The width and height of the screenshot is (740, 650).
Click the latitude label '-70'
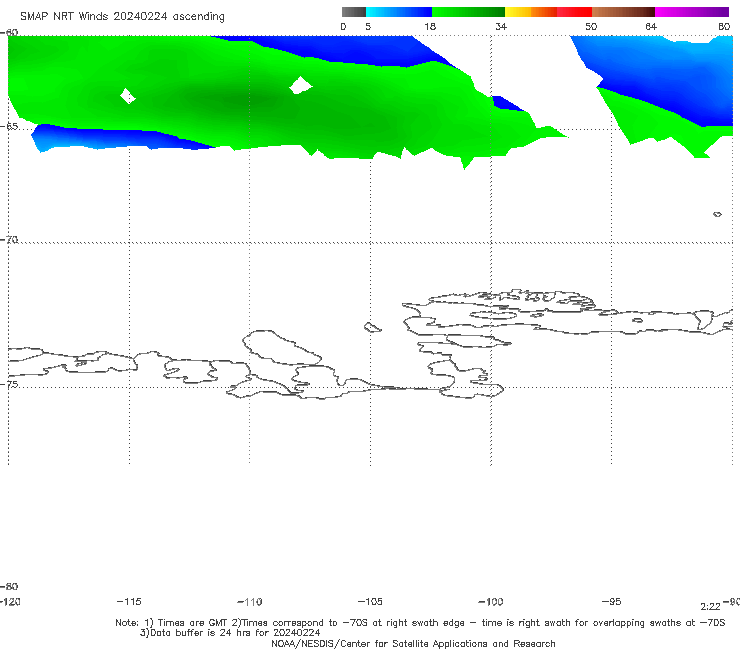[9, 239]
